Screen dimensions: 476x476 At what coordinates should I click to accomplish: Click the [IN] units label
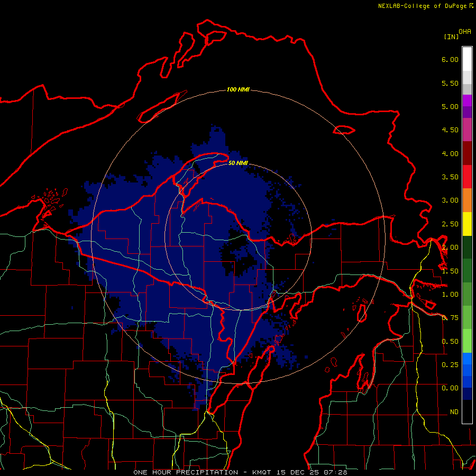(x=451, y=36)
